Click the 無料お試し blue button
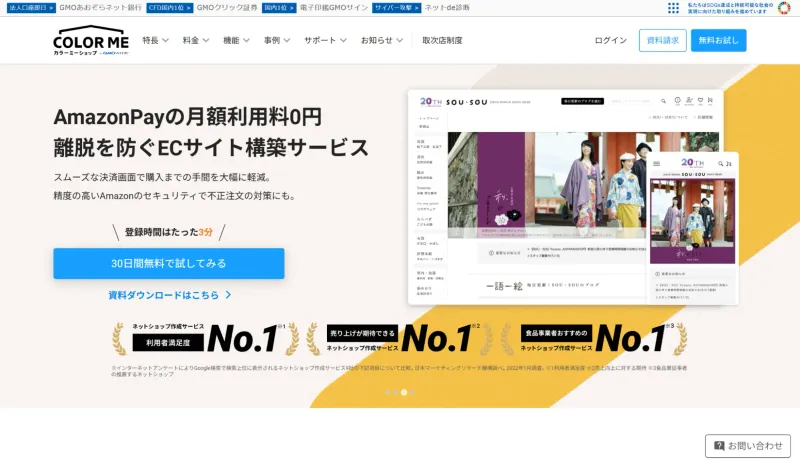Image resolution: width=800 pixels, height=467 pixels. tap(718, 40)
